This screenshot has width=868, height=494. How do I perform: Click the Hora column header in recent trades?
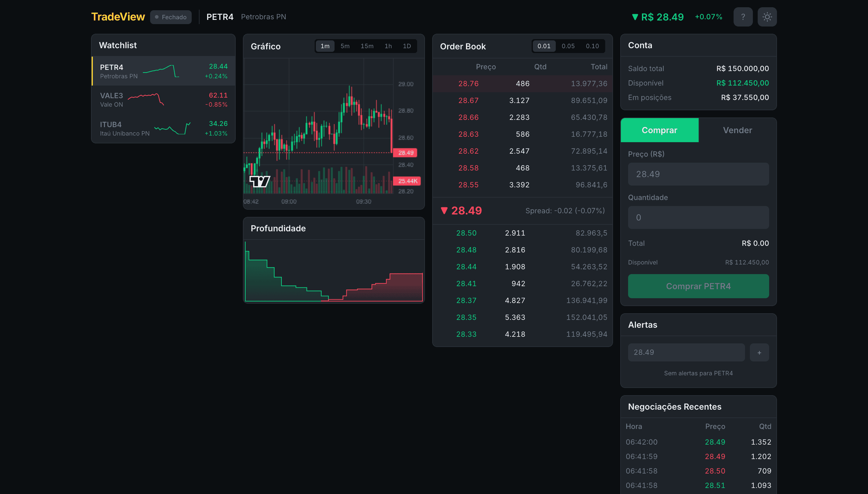click(x=634, y=427)
